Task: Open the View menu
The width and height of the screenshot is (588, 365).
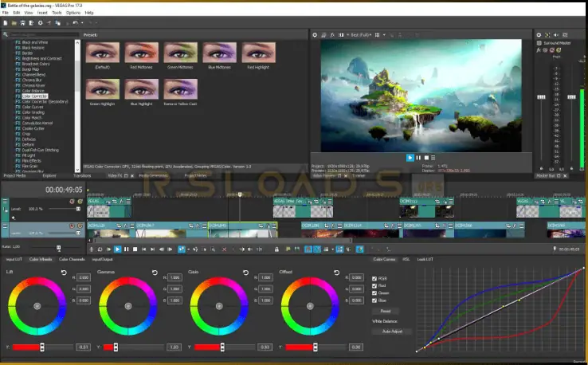Action: (x=29, y=13)
